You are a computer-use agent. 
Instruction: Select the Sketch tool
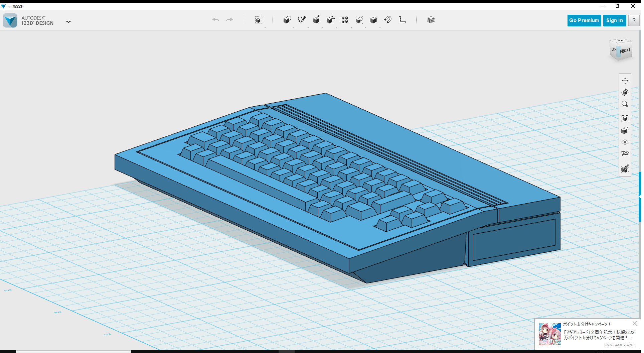click(x=302, y=20)
